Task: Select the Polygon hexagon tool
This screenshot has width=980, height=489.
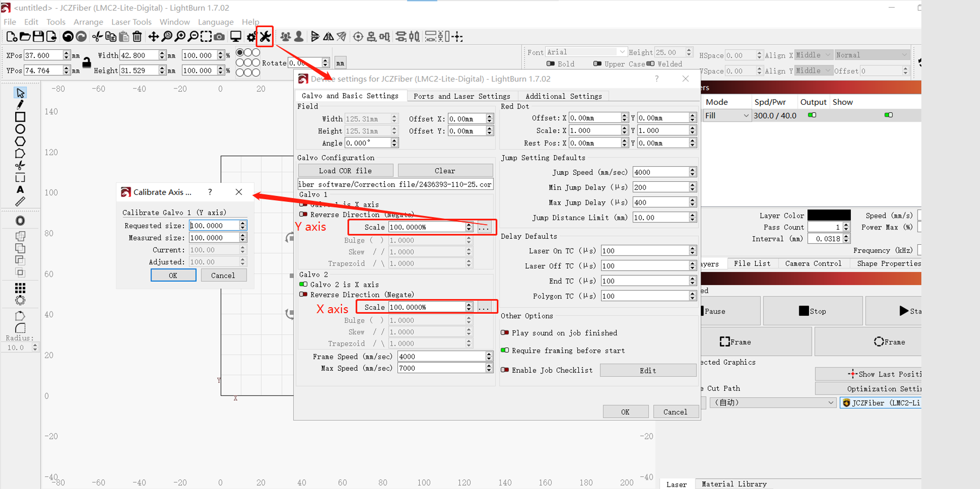Action: pyautogui.click(x=20, y=141)
